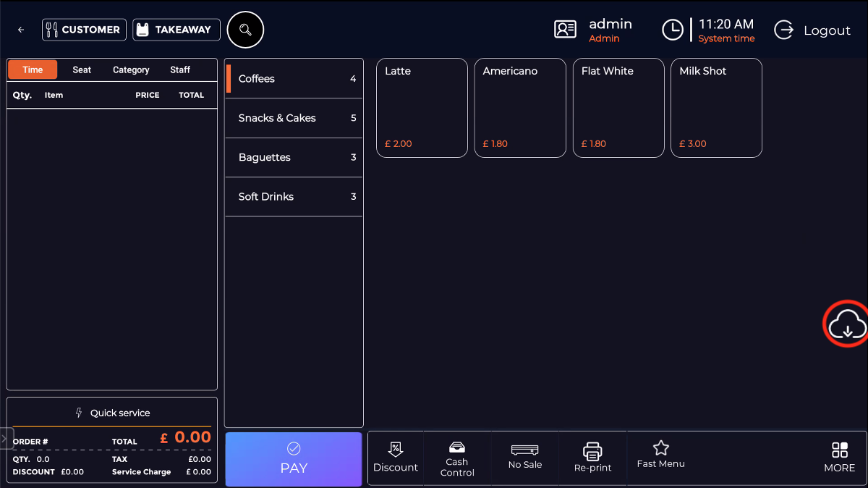Select the Snacks & Cakes category
868x488 pixels.
294,118
